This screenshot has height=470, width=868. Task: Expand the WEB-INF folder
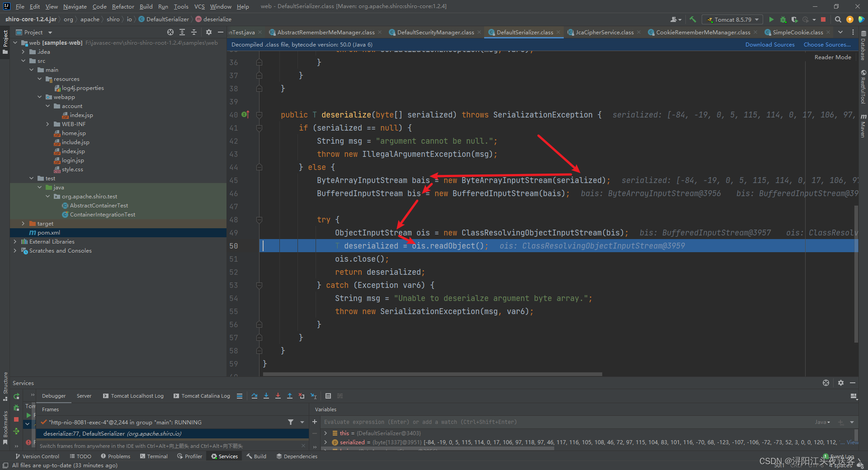pyautogui.click(x=47, y=124)
